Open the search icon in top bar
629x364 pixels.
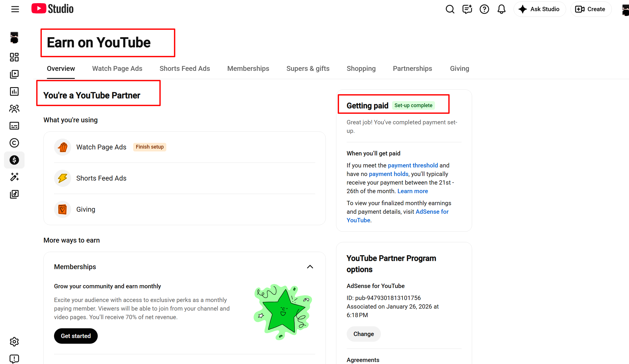450,9
